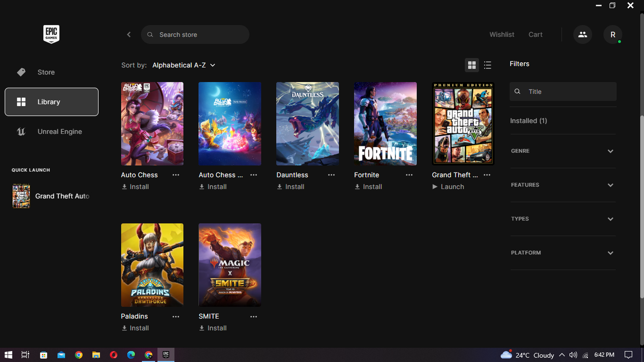Click the Fortnite title text

(x=367, y=175)
